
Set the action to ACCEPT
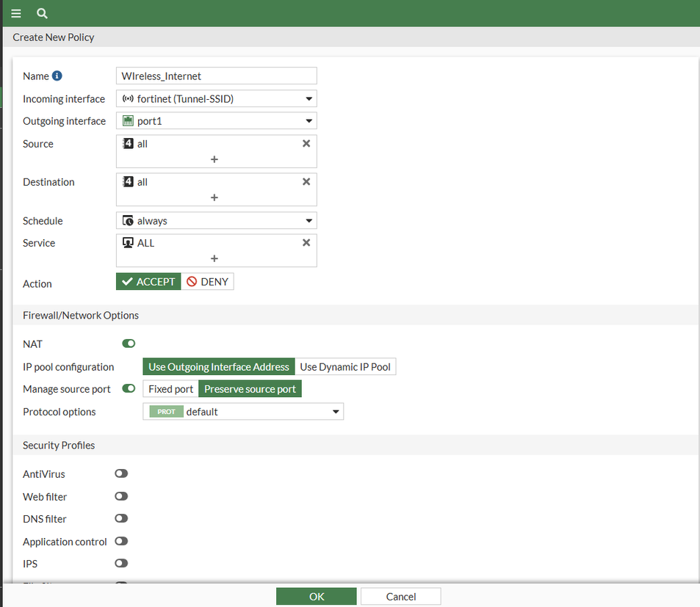click(148, 282)
